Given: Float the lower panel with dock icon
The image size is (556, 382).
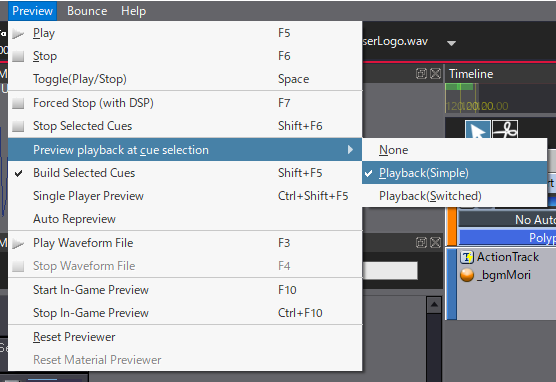Looking at the screenshot, I should (x=421, y=243).
